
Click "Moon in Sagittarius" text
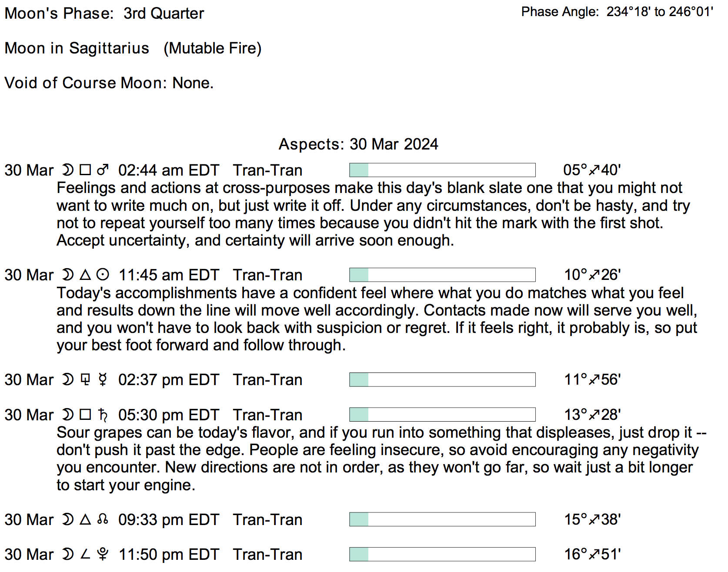point(77,48)
